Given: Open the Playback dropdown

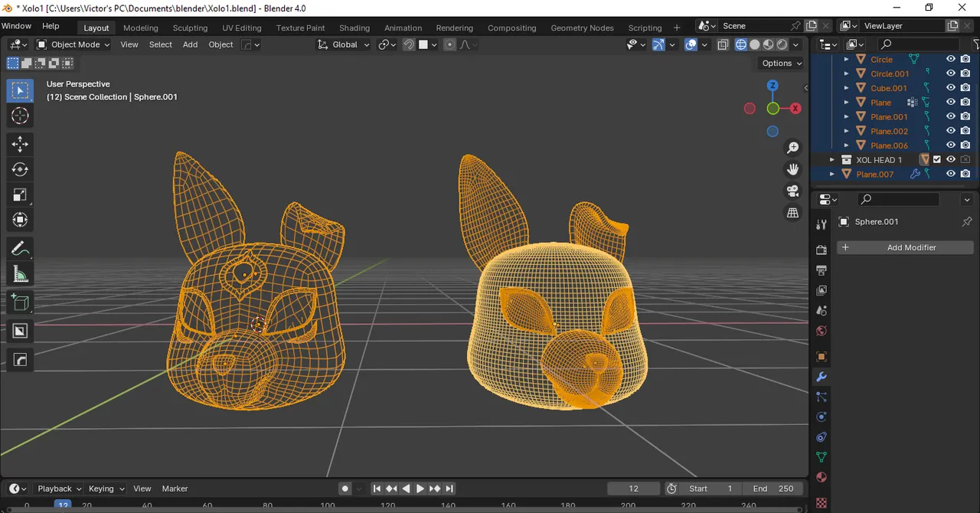Looking at the screenshot, I should coord(59,488).
